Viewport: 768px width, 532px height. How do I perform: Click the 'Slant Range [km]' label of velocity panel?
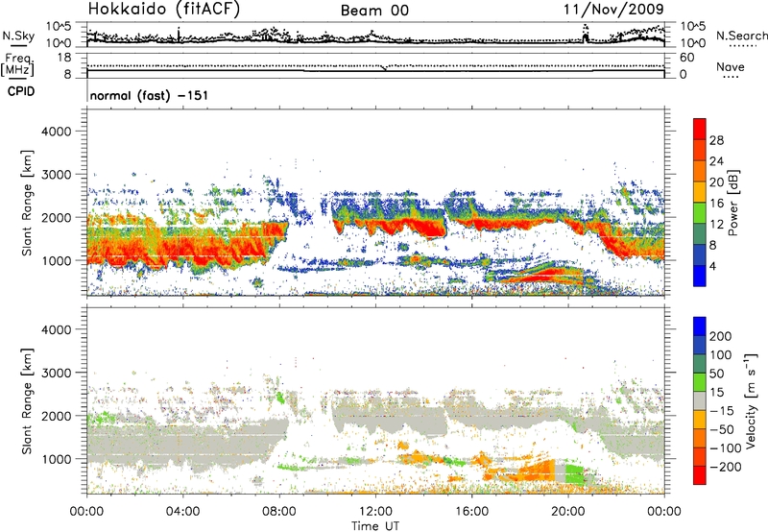click(x=27, y=400)
